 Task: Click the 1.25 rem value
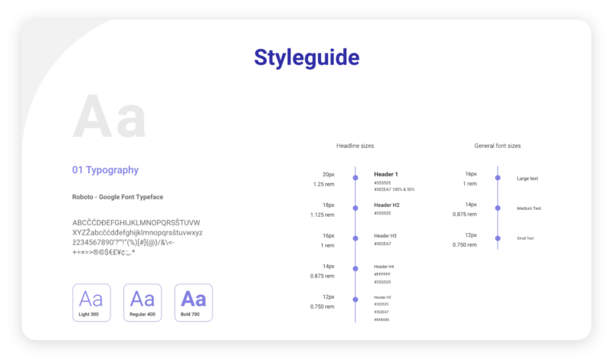coord(323,184)
